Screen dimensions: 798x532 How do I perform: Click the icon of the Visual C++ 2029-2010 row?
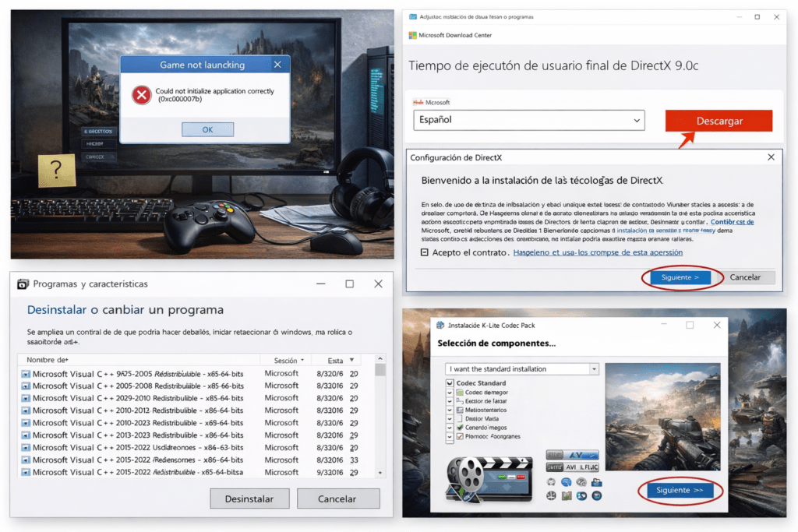point(26,398)
